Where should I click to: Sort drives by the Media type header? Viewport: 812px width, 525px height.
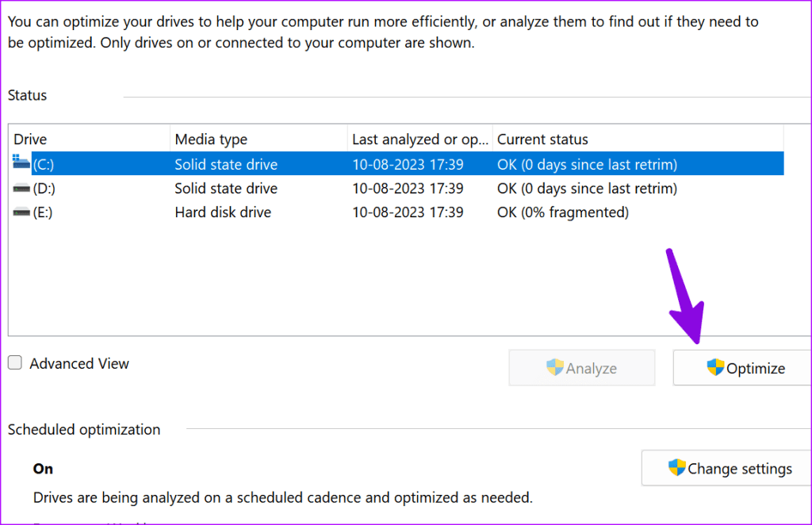pos(211,139)
